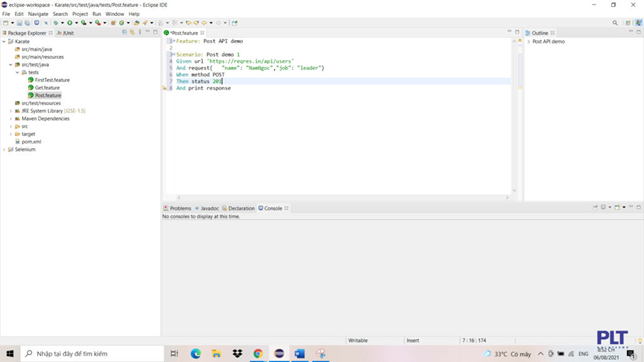Select the src/main/resources folder

[42, 57]
